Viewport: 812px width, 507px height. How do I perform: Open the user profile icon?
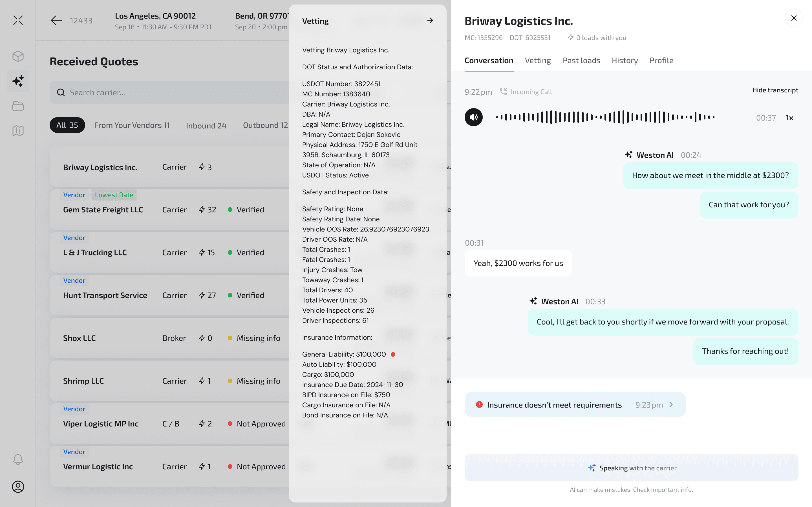click(x=18, y=486)
